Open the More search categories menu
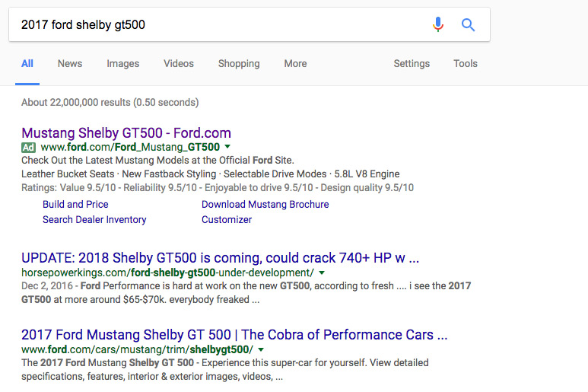 [295, 64]
